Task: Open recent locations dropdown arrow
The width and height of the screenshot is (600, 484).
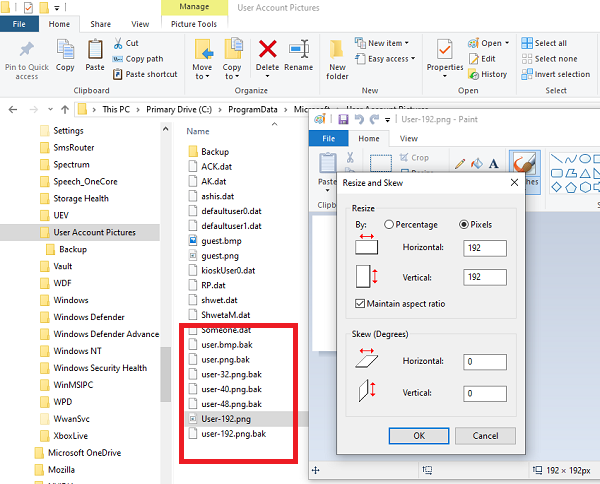Action: click(50, 110)
